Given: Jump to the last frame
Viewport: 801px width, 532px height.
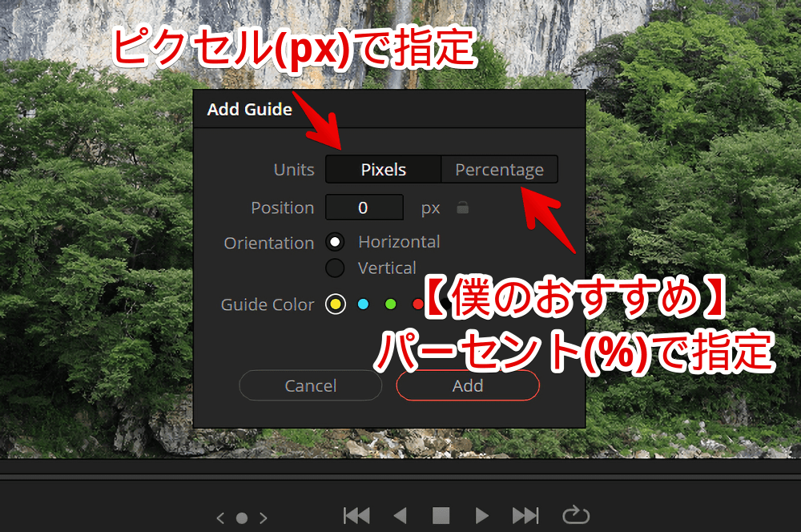Looking at the screenshot, I should 525,516.
